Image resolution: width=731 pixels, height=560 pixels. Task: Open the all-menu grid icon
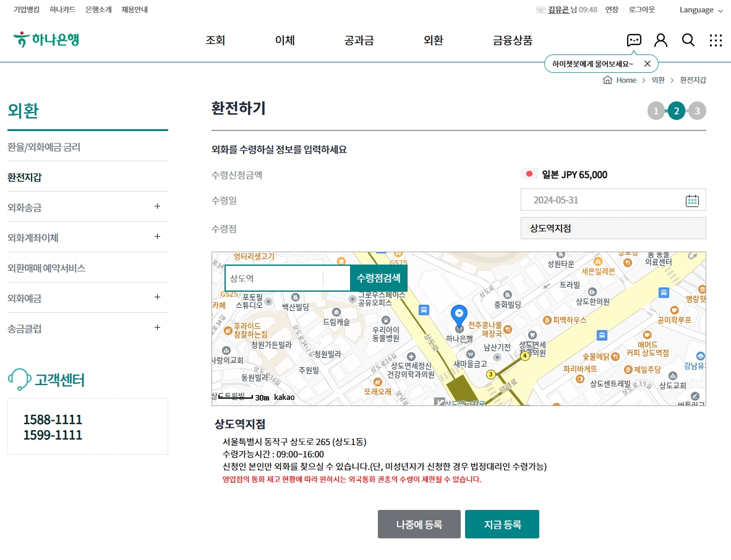tap(716, 40)
